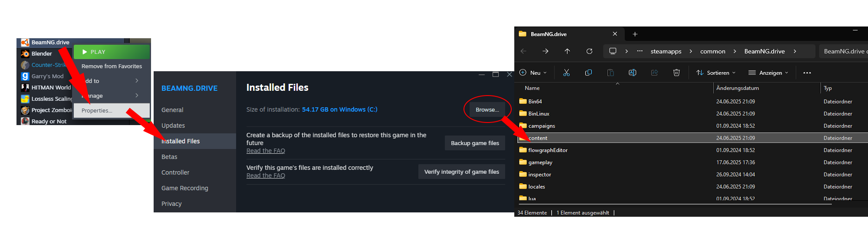Image resolution: width=868 pixels, height=225 pixels.
Task: Click the Browse... button
Action: coord(487,109)
